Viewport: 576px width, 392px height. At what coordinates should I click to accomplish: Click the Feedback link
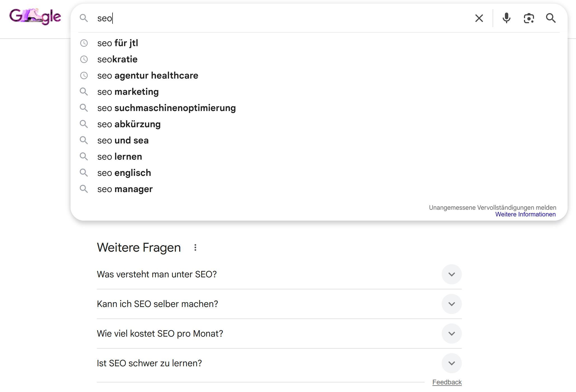447,382
